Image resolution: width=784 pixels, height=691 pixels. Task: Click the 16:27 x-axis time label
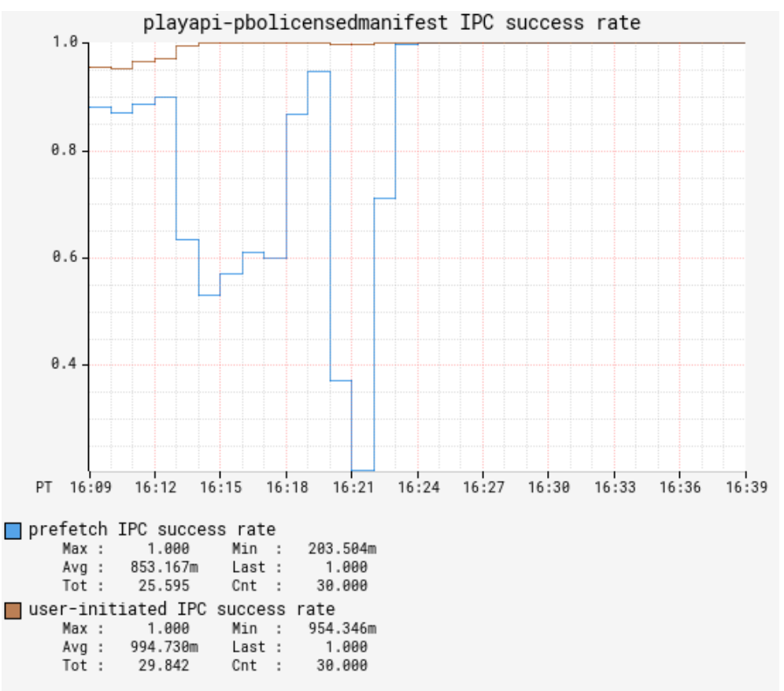483,487
